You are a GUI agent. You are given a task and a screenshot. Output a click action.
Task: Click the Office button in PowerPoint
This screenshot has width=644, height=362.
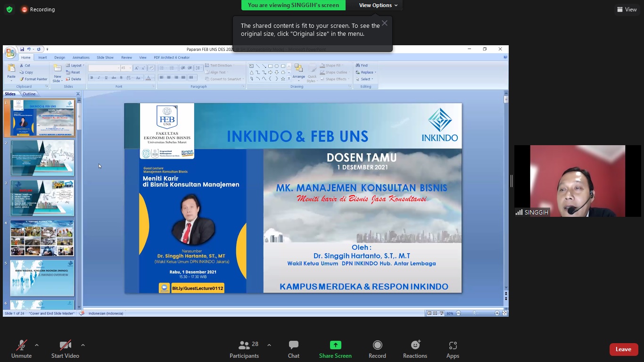[10, 53]
